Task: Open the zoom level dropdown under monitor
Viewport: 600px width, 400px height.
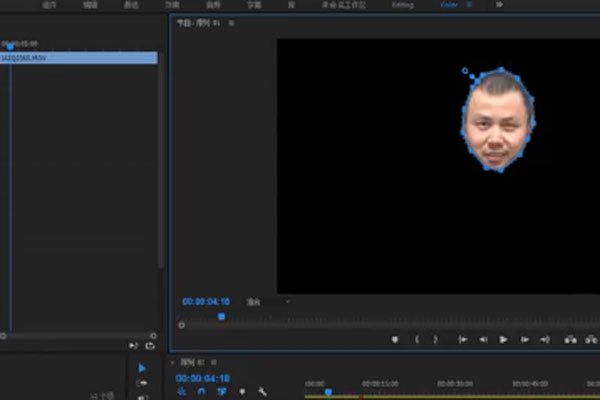Action: click(268, 301)
